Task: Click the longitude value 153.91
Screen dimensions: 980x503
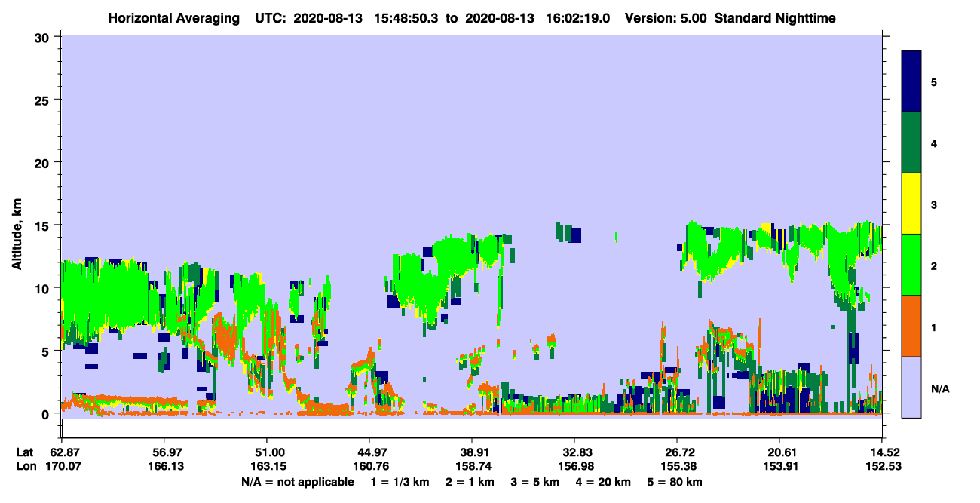Action: [x=780, y=467]
